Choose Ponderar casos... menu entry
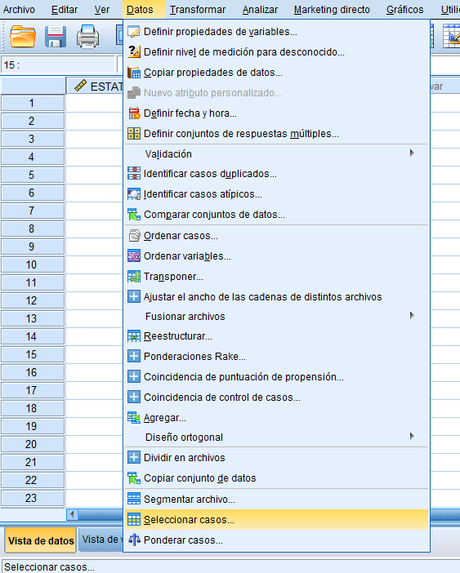Image resolution: width=460 pixels, height=573 pixels. (277, 540)
